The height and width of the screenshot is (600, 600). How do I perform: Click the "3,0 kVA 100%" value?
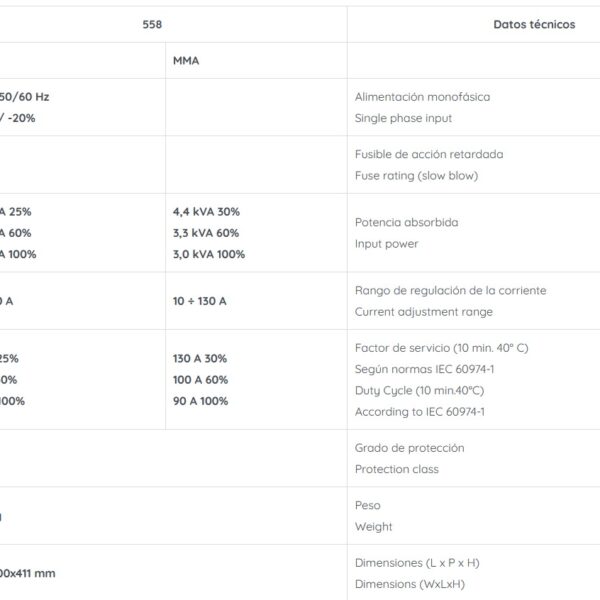tap(209, 254)
